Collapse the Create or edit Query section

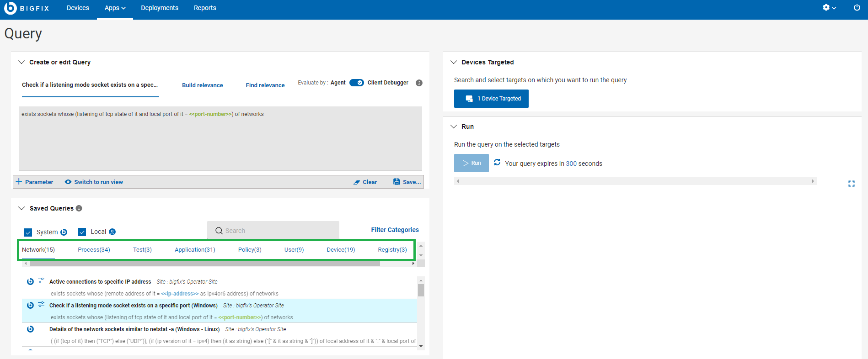coord(21,62)
